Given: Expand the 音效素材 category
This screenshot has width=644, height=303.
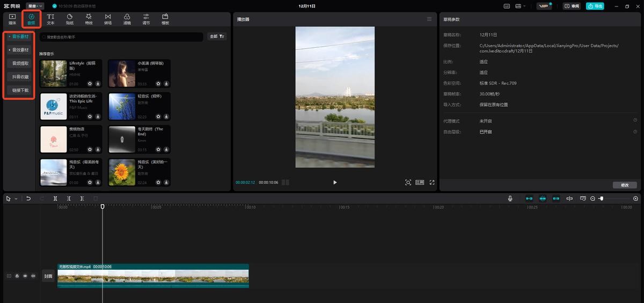Looking at the screenshot, I should 20,50.
